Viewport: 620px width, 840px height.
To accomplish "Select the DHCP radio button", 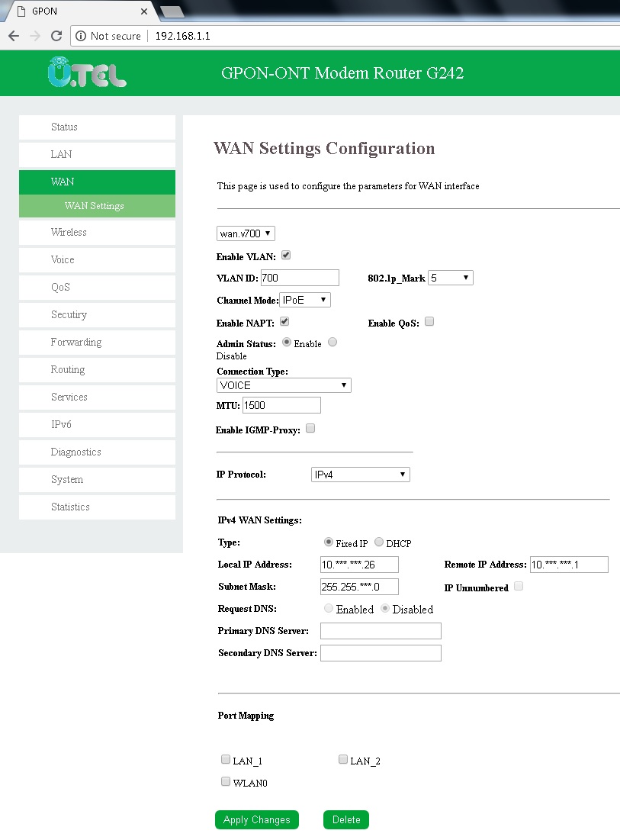I will [x=379, y=542].
